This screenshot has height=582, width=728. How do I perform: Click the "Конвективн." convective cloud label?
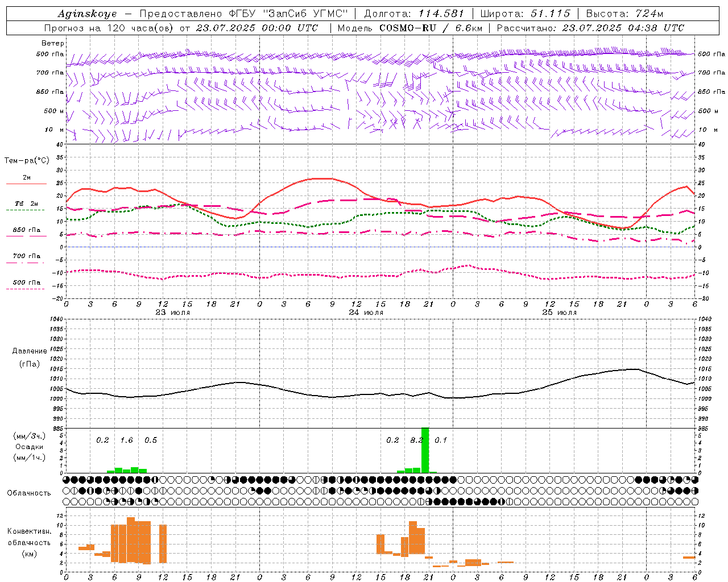tap(30, 531)
